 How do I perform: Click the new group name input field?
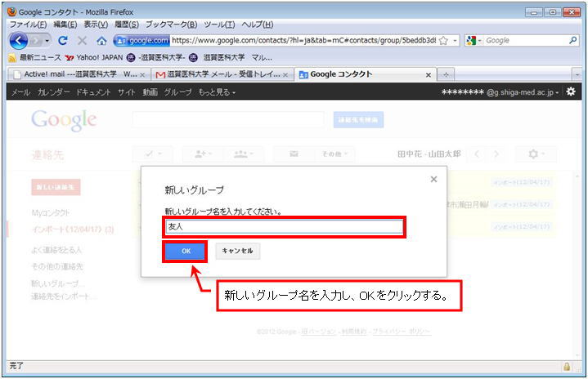(x=285, y=226)
